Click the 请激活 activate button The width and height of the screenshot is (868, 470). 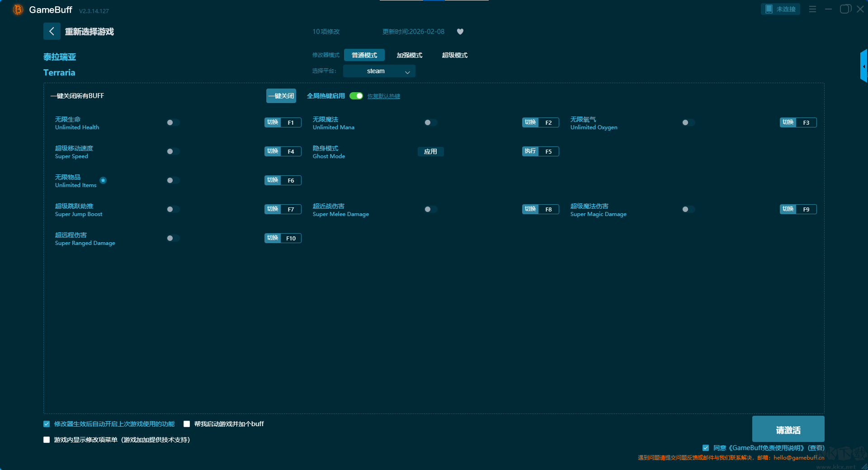pyautogui.click(x=788, y=429)
